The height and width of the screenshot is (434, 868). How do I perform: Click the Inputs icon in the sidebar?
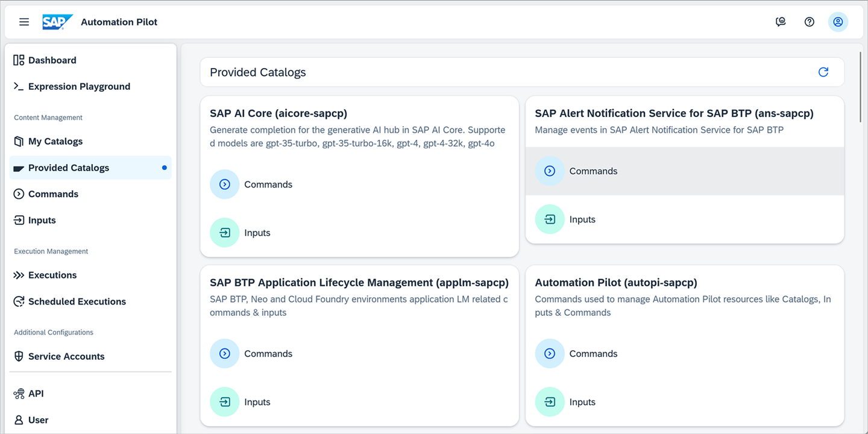tap(19, 220)
